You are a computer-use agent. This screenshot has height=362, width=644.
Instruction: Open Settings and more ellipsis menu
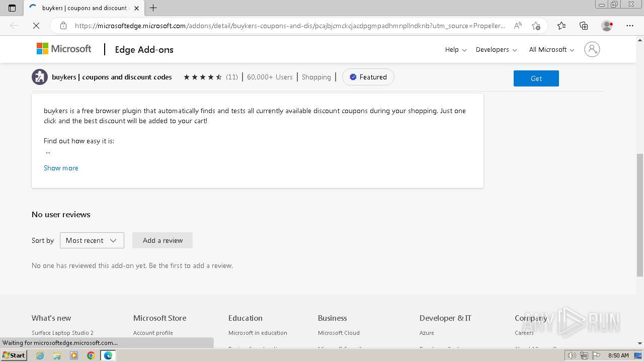pos(630,26)
